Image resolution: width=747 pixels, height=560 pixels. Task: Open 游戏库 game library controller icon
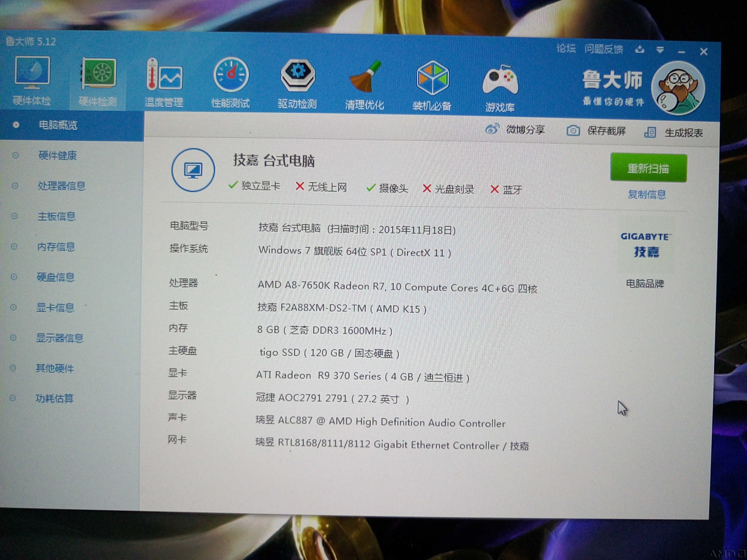point(500,88)
